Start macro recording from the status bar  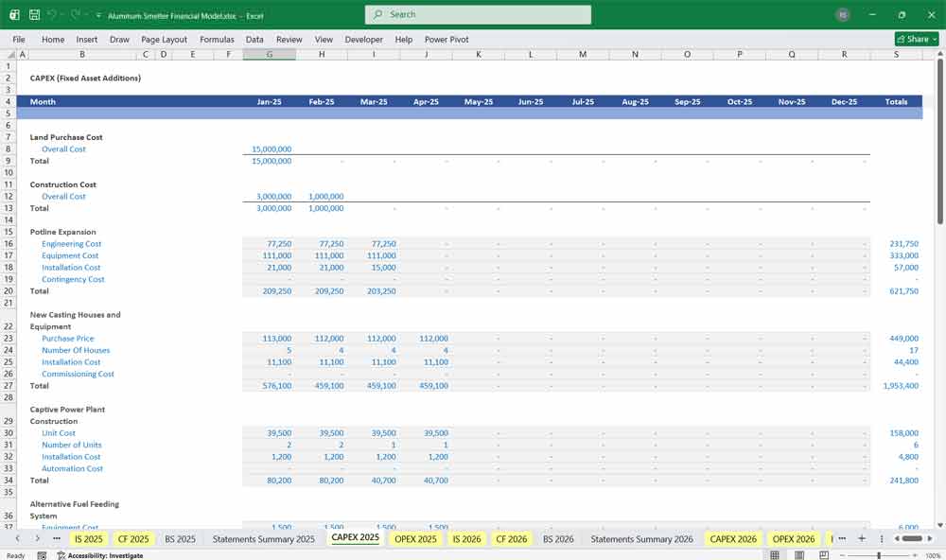coord(40,554)
